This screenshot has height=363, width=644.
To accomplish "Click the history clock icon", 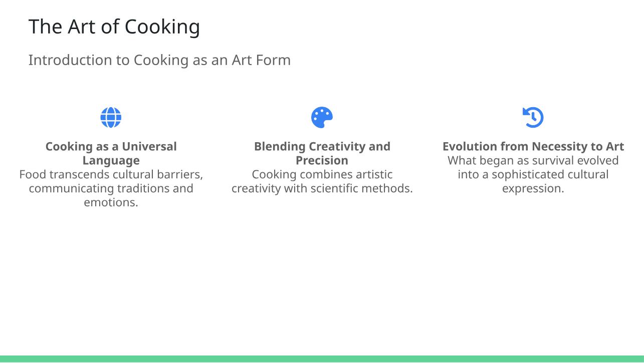I will (533, 118).
